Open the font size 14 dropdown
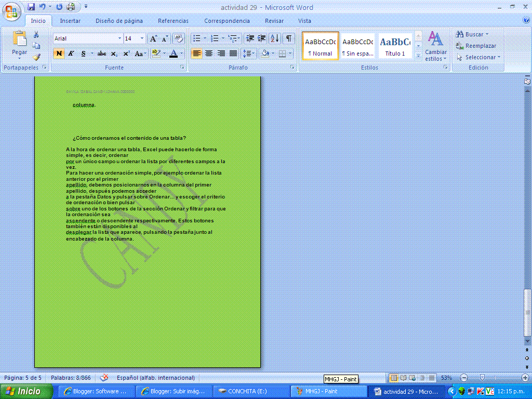The height and width of the screenshot is (399, 532). tap(142, 38)
